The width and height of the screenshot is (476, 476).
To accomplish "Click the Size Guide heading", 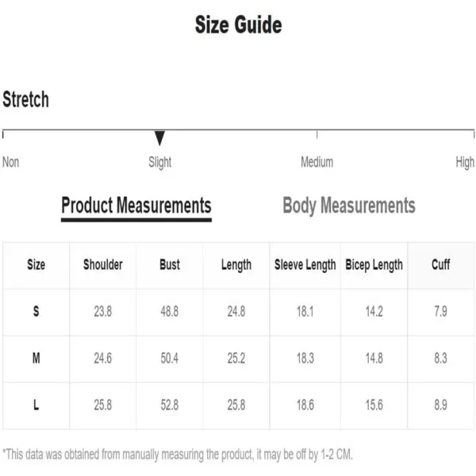I will tap(238, 25).
